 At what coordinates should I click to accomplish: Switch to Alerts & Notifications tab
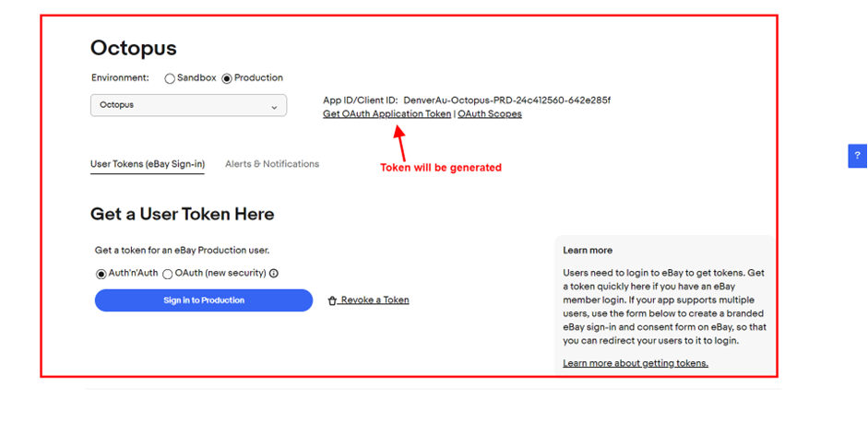point(272,164)
